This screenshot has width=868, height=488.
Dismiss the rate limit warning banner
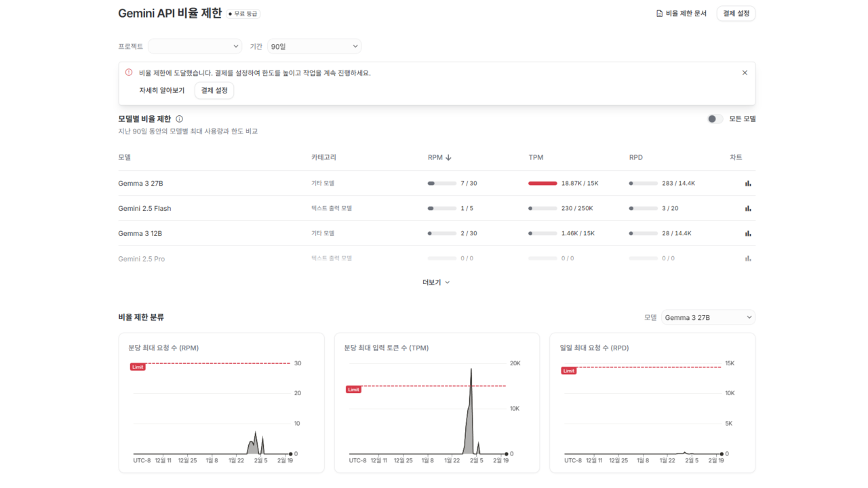point(745,72)
